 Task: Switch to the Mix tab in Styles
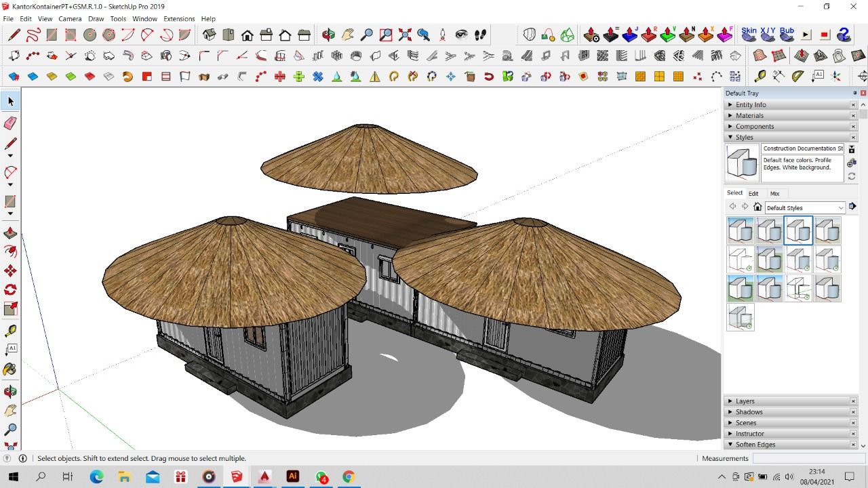tap(774, 194)
